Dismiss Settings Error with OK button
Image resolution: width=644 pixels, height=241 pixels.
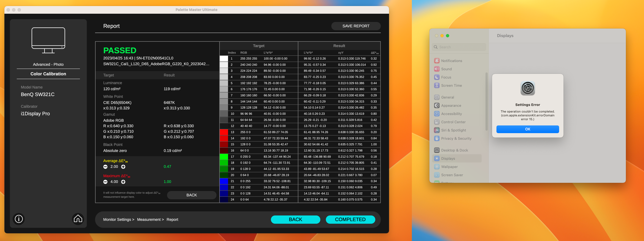click(528, 129)
